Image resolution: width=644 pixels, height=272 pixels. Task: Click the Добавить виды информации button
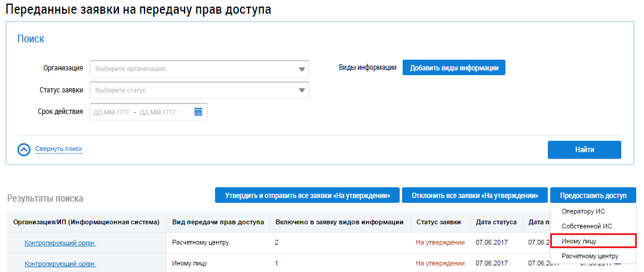454,68
